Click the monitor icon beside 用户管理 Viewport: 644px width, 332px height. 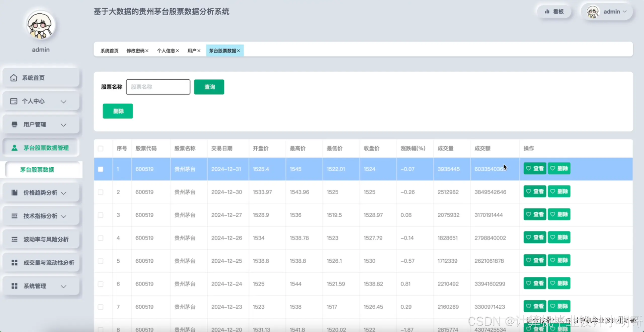tap(14, 124)
